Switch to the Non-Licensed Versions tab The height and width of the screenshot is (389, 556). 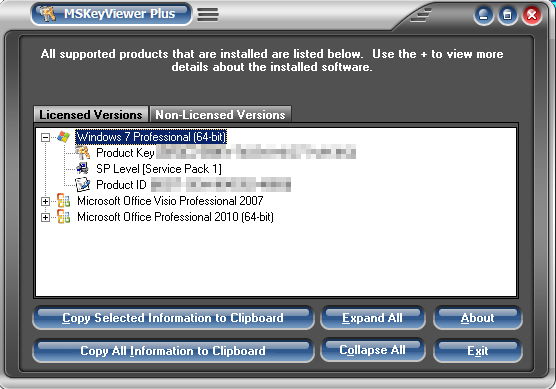click(x=220, y=115)
